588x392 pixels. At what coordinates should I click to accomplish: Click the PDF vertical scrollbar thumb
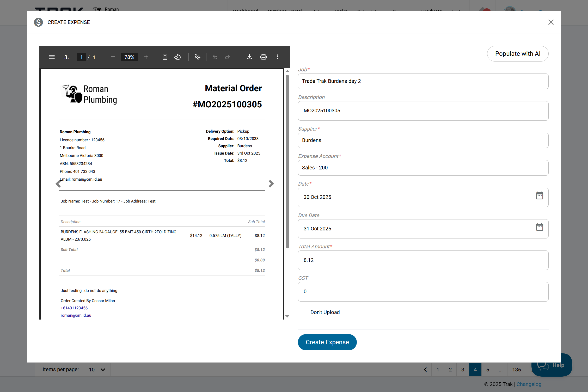tap(287, 162)
